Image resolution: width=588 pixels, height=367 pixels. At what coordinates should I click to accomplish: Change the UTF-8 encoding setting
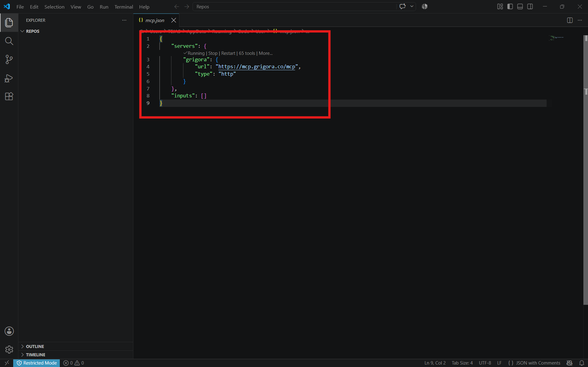(485, 363)
